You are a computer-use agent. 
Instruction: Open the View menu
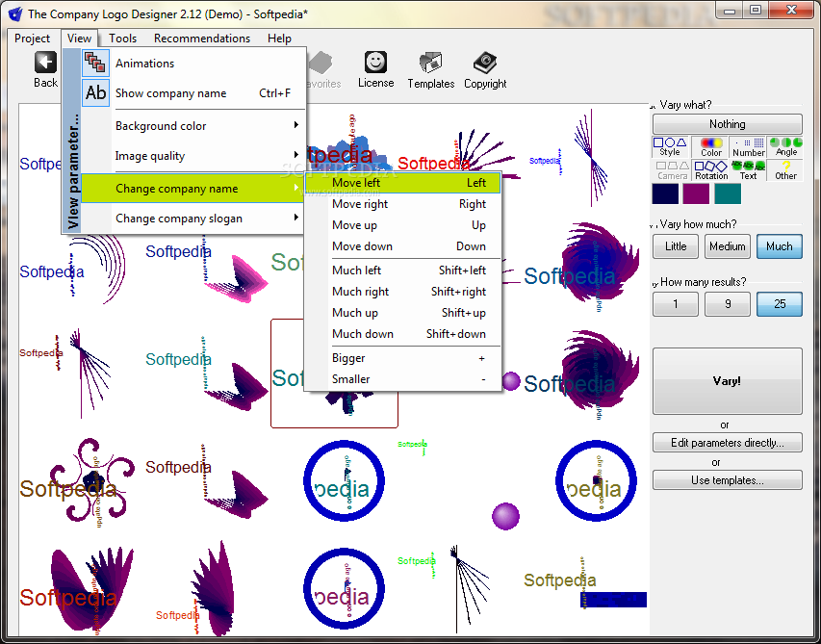79,39
